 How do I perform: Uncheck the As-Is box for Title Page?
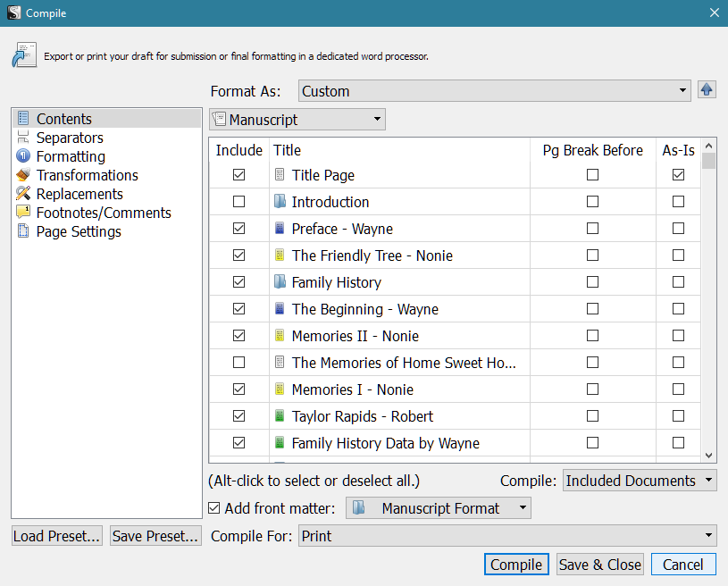678,175
